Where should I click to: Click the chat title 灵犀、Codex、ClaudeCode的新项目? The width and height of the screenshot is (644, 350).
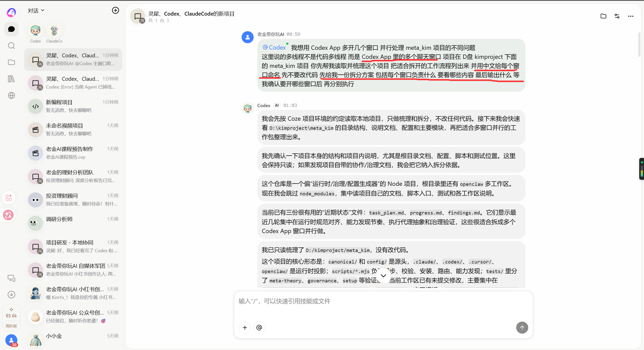[x=191, y=14]
